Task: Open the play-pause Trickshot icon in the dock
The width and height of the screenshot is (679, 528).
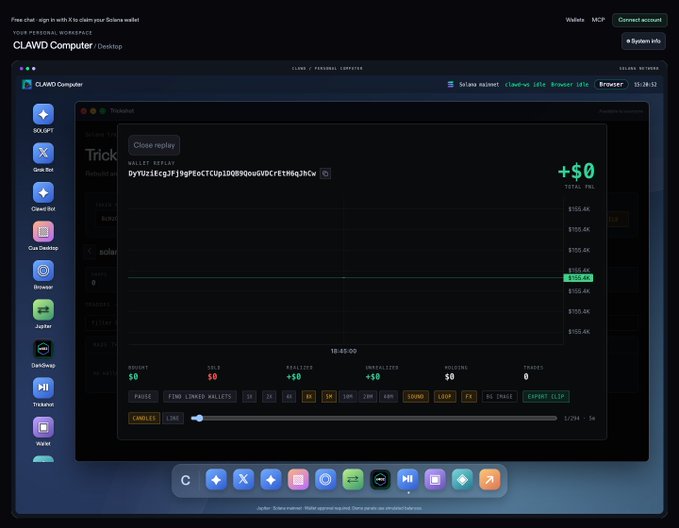Action: tap(407, 479)
